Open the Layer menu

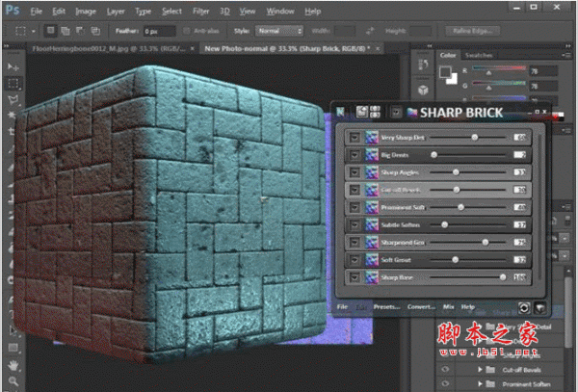point(116,12)
